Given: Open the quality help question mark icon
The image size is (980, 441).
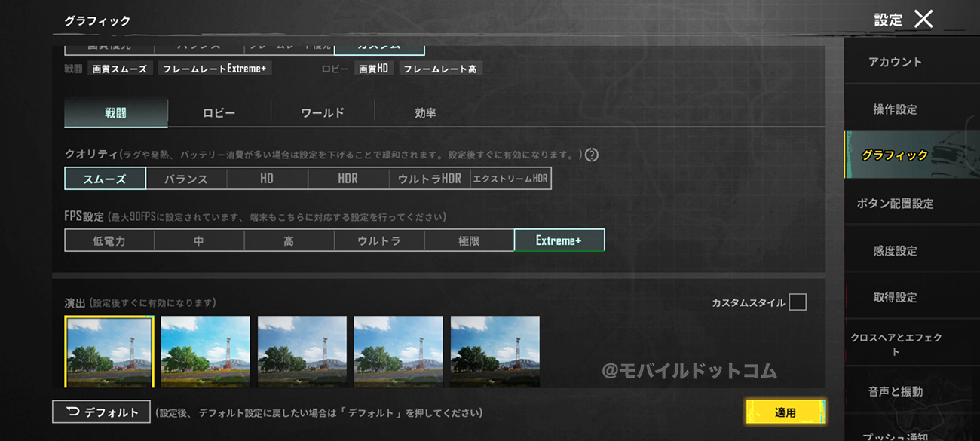Looking at the screenshot, I should (592, 155).
